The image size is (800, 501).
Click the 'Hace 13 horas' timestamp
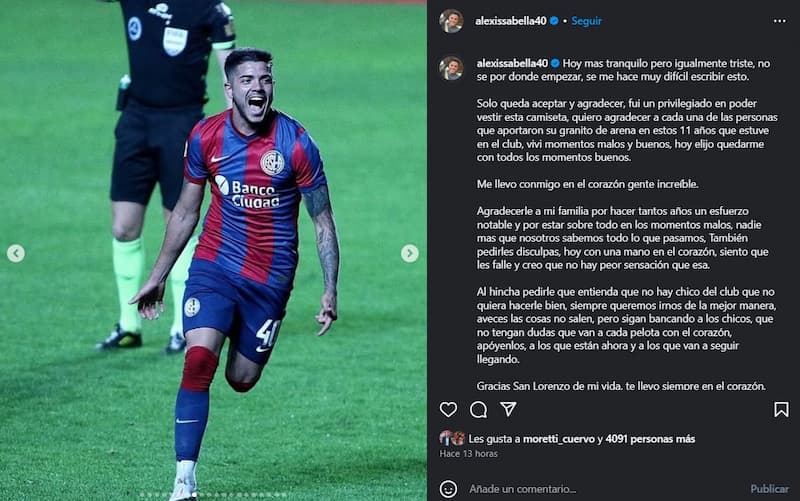[x=468, y=454]
